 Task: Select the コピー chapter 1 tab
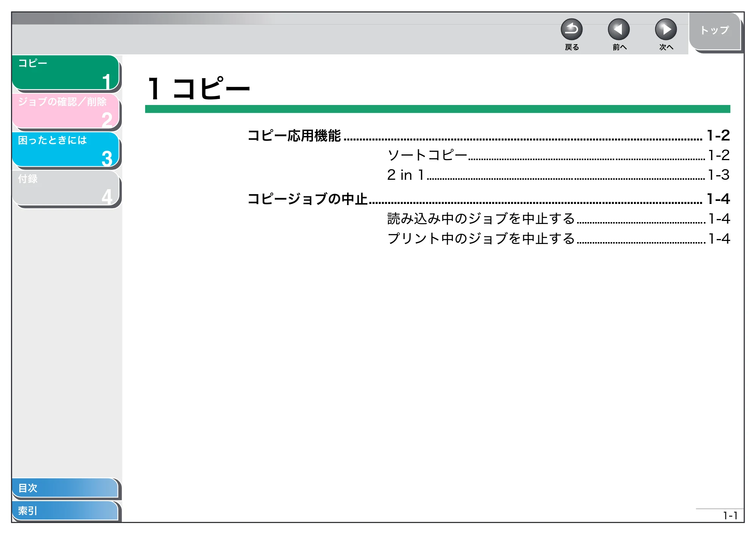pos(66,72)
